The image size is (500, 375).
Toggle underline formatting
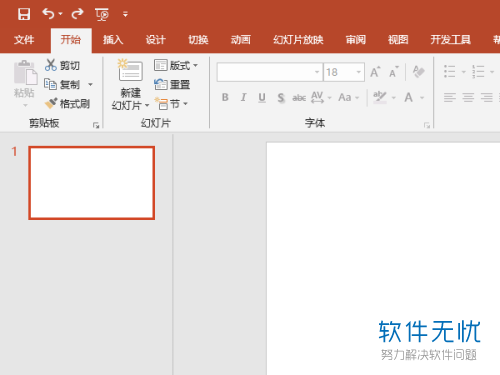(x=262, y=98)
